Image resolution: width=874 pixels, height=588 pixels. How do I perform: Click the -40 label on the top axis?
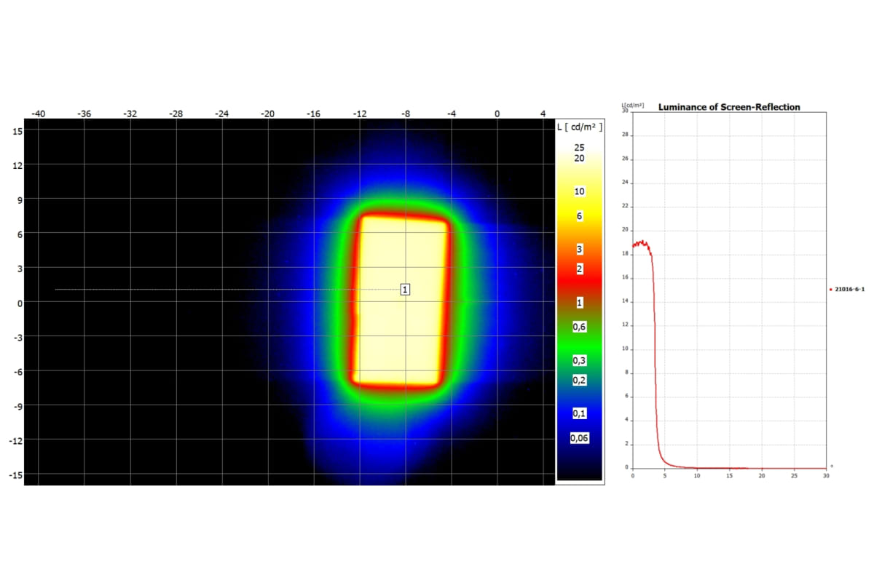point(38,114)
